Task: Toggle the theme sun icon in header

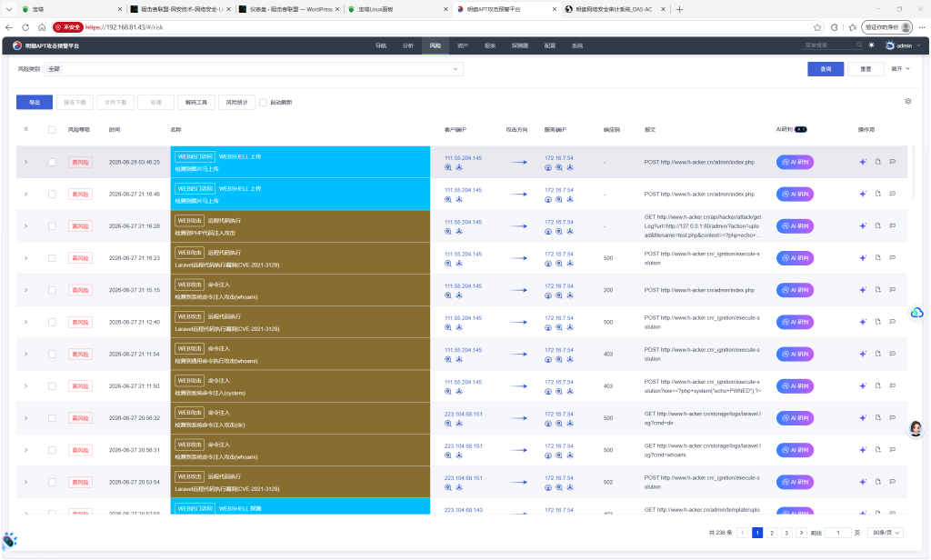Action: coord(871,45)
